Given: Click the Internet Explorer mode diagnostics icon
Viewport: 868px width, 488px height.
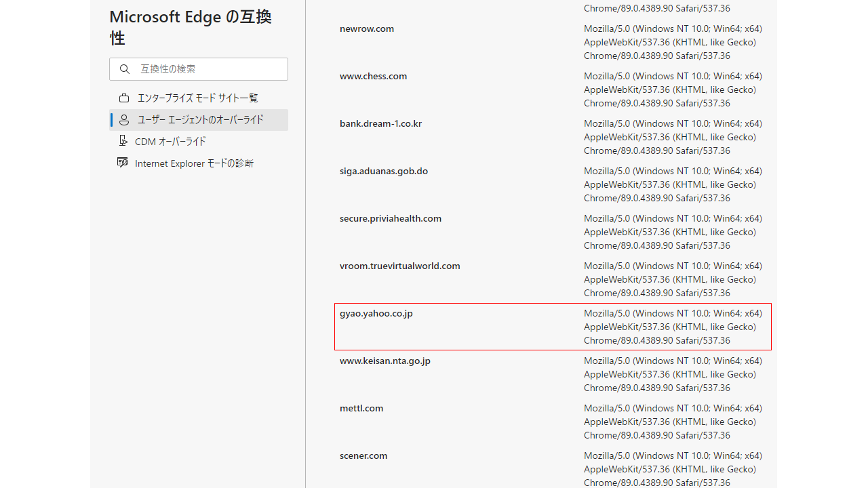Looking at the screenshot, I should pos(123,163).
